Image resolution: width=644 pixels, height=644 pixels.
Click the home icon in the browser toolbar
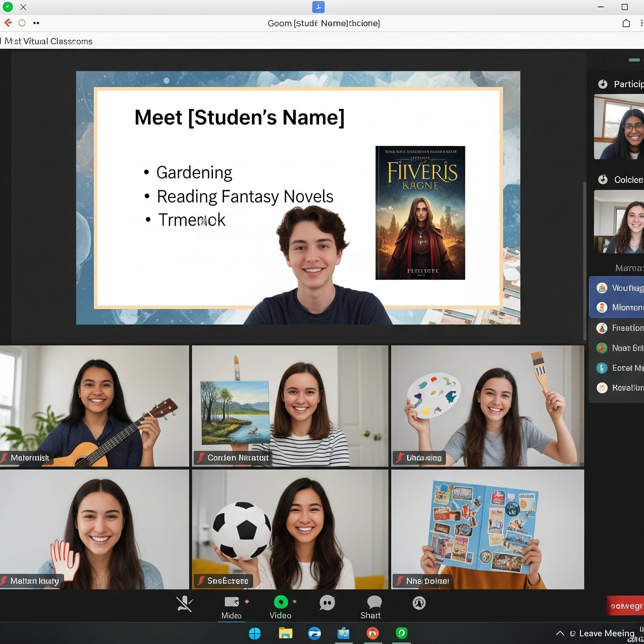(626, 23)
